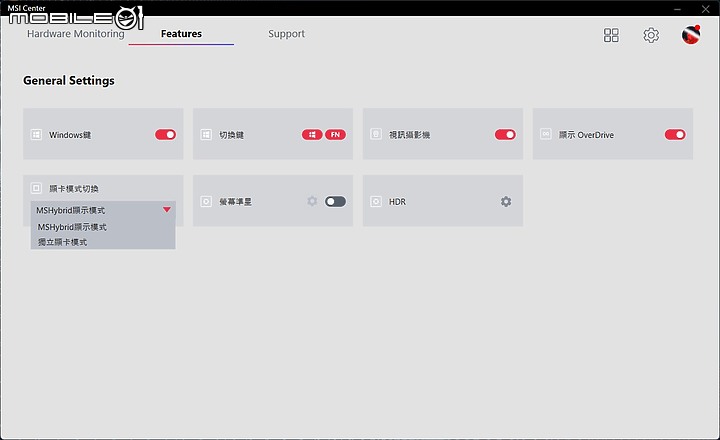Click the HDR card icon
The height and width of the screenshot is (440, 720).
coord(376,202)
